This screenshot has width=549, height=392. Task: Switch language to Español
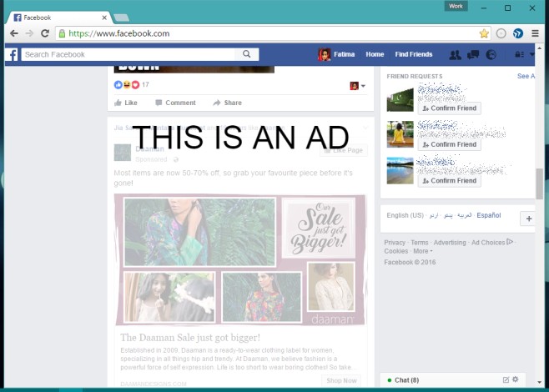coord(489,215)
